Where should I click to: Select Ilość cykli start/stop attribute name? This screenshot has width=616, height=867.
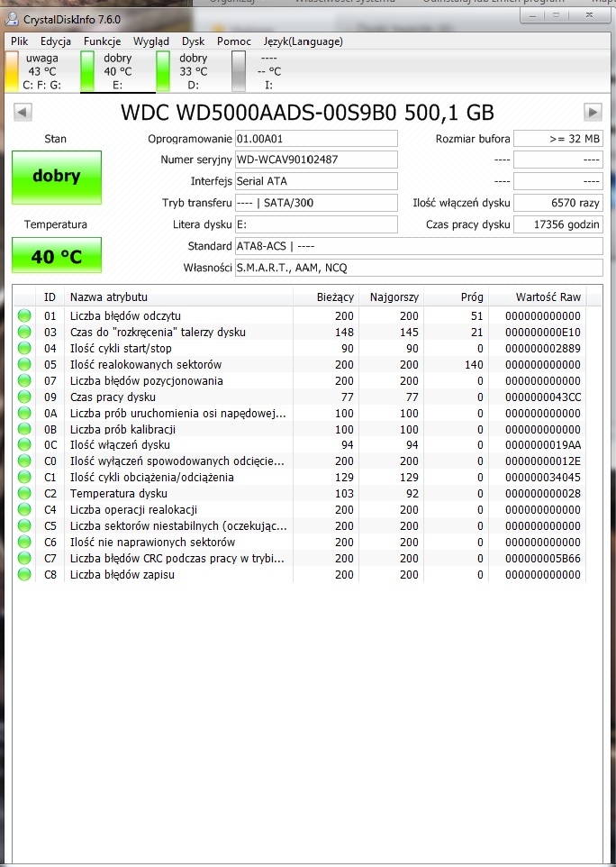[121, 349]
